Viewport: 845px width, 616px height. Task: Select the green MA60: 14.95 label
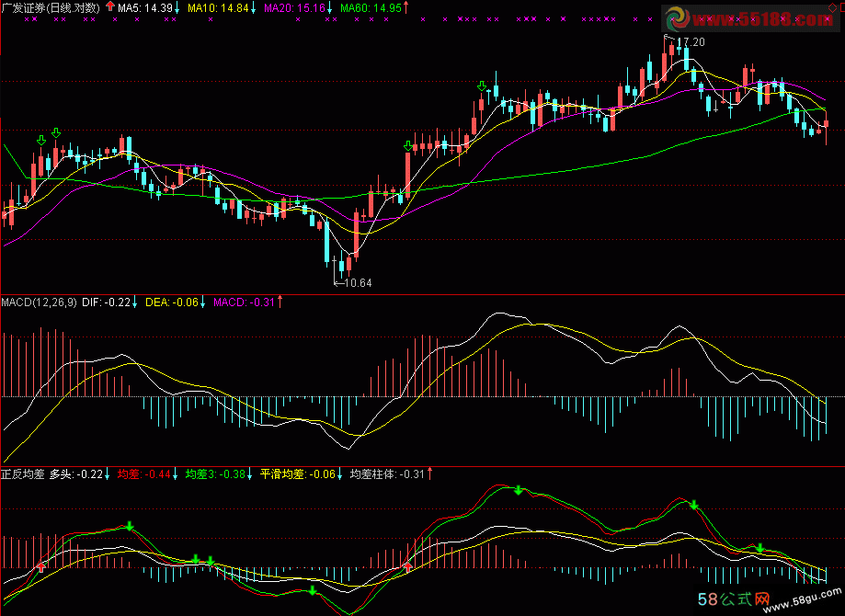coord(371,7)
